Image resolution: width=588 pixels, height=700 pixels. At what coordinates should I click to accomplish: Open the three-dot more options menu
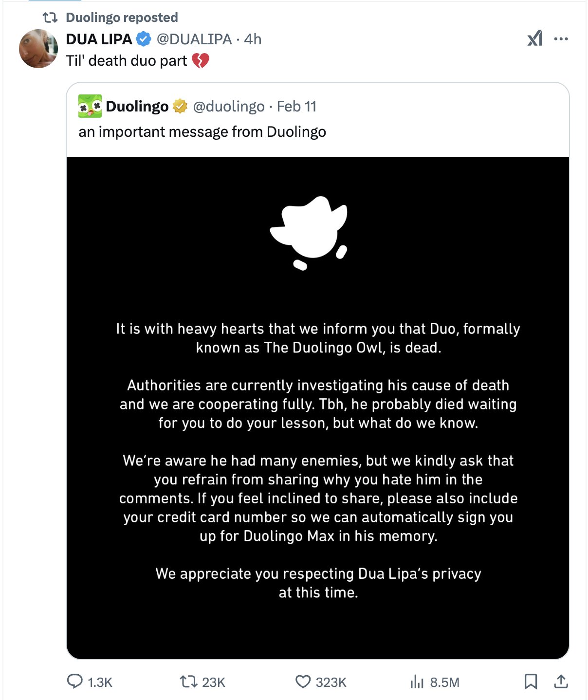point(561,39)
